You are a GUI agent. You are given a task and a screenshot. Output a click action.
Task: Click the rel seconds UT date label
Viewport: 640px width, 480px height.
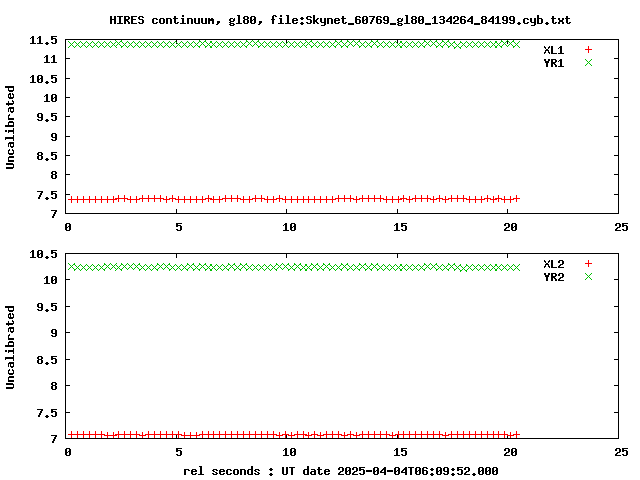point(340,471)
